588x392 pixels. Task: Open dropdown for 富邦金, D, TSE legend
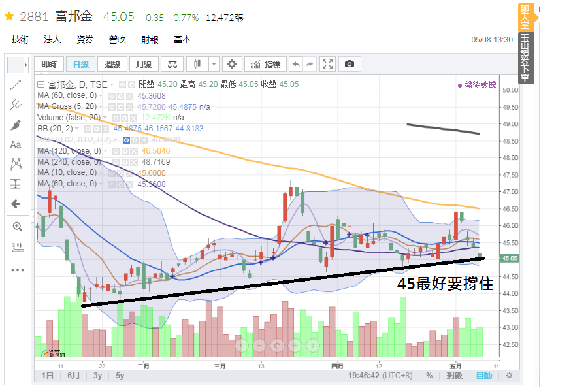112,85
